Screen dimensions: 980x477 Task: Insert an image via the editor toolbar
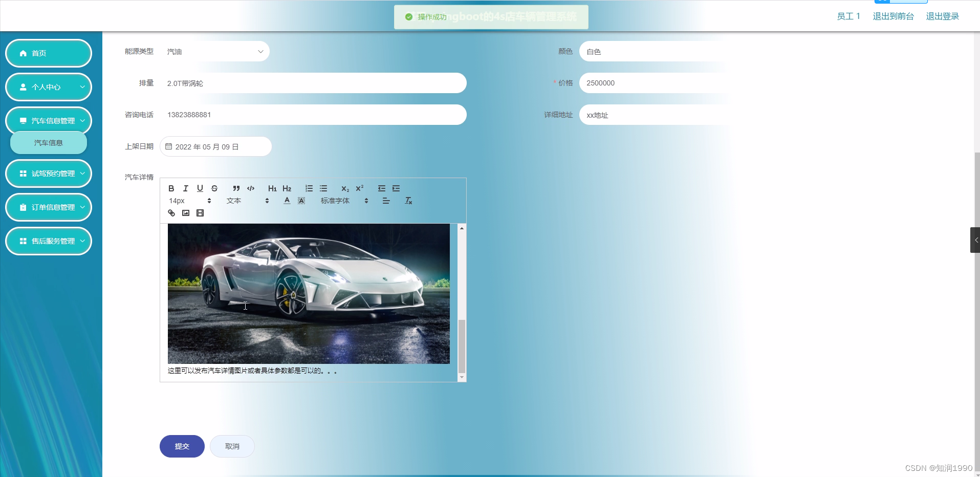(185, 213)
